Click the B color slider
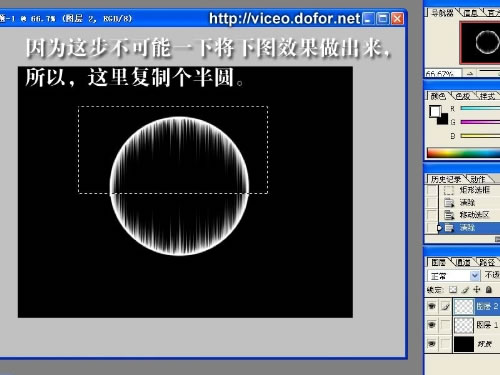The height and width of the screenshot is (375, 500). pyautogui.click(x=480, y=136)
